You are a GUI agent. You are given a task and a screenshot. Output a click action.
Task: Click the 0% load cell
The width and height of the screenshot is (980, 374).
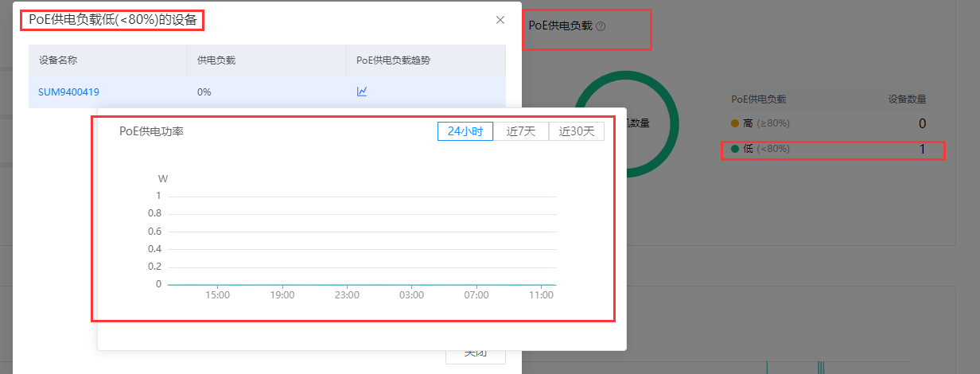[204, 92]
